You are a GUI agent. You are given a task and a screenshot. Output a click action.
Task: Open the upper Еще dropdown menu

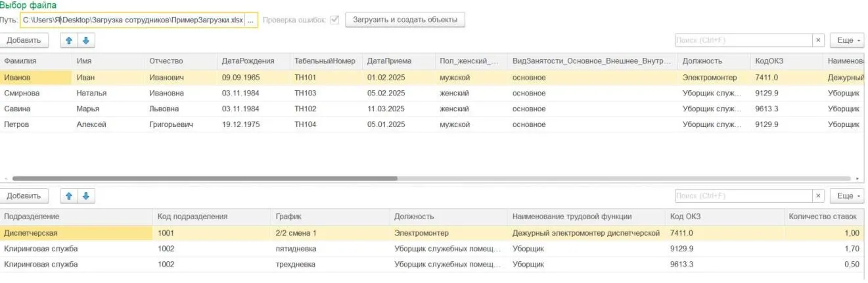tap(847, 40)
